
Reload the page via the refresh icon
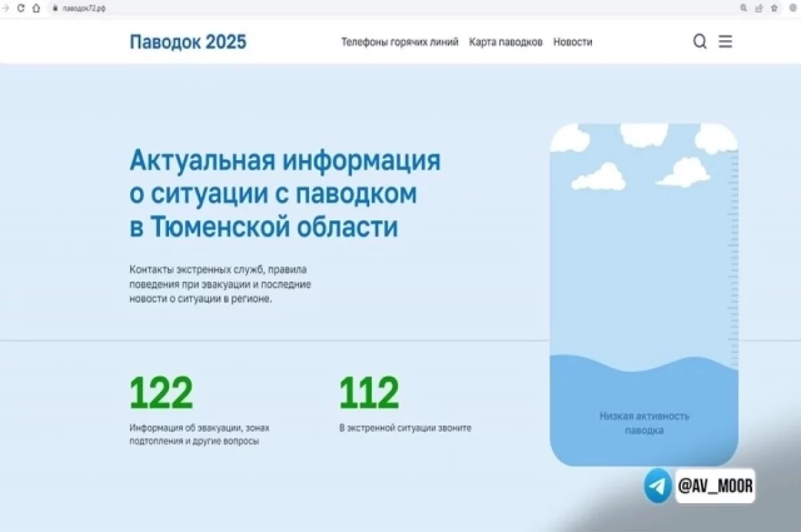coord(20,7)
